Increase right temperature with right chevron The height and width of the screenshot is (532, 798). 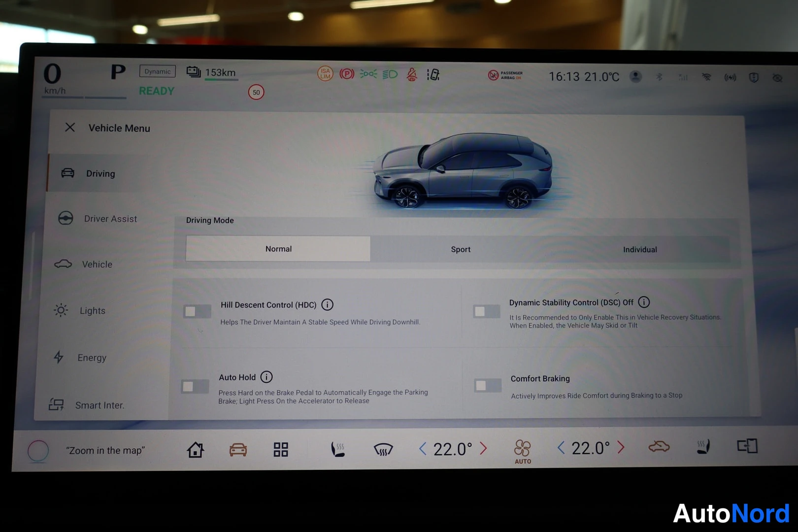point(621,447)
